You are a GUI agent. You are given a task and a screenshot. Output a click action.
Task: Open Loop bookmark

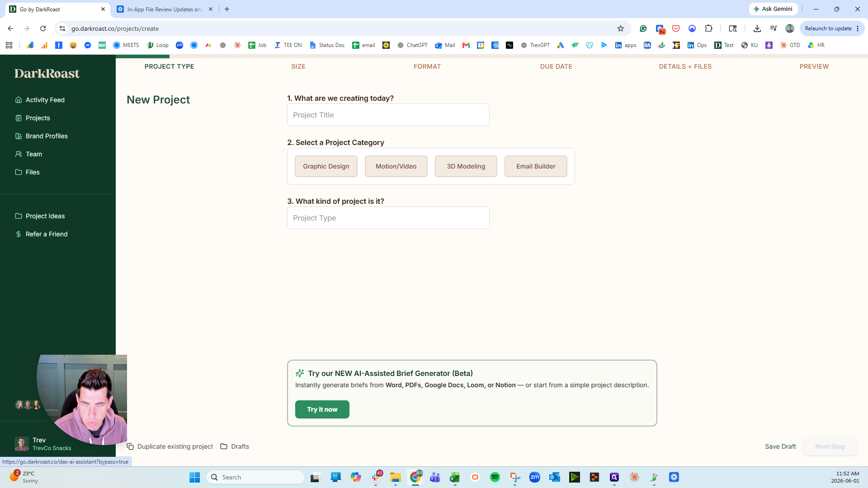(x=158, y=45)
